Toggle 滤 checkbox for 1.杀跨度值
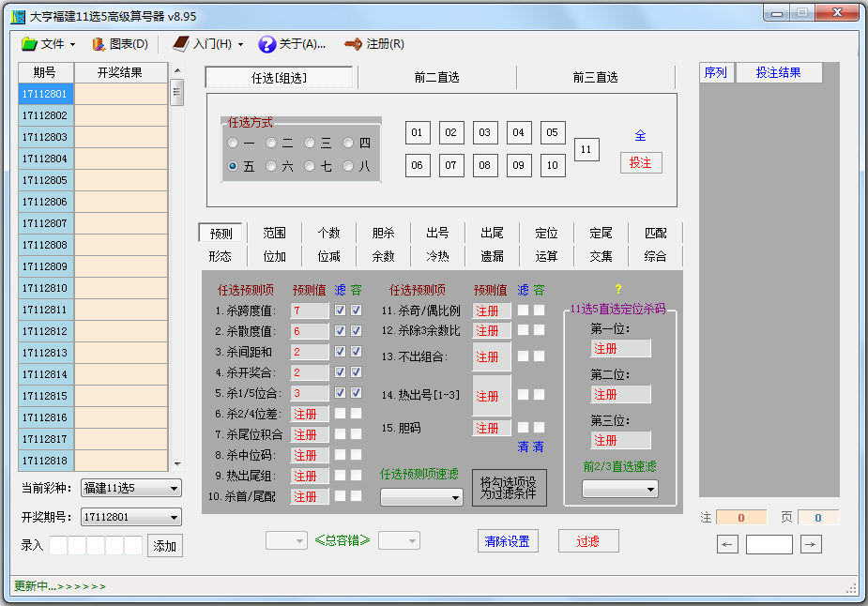The image size is (868, 606). 341,311
